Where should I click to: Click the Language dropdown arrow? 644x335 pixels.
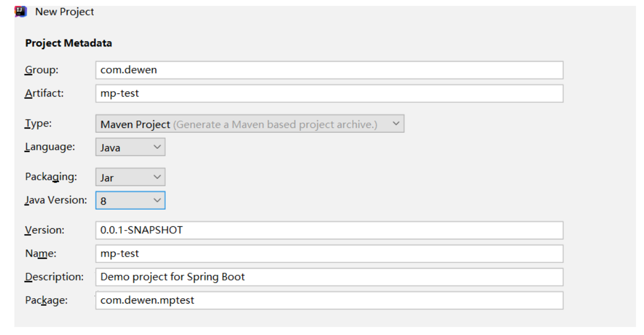[x=157, y=147]
